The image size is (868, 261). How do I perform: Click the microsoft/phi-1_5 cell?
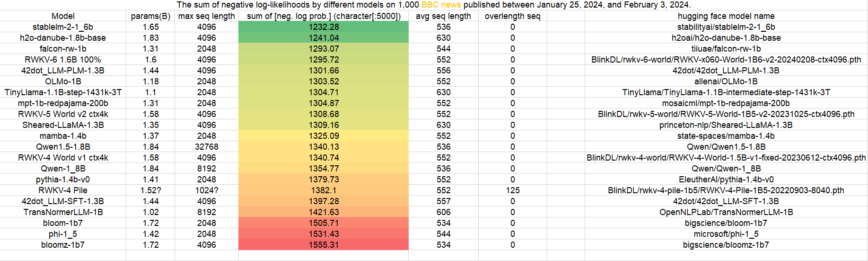tap(726, 234)
